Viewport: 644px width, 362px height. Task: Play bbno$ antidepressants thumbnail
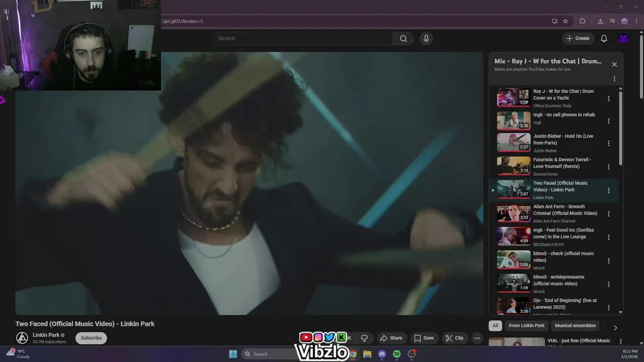point(514,284)
